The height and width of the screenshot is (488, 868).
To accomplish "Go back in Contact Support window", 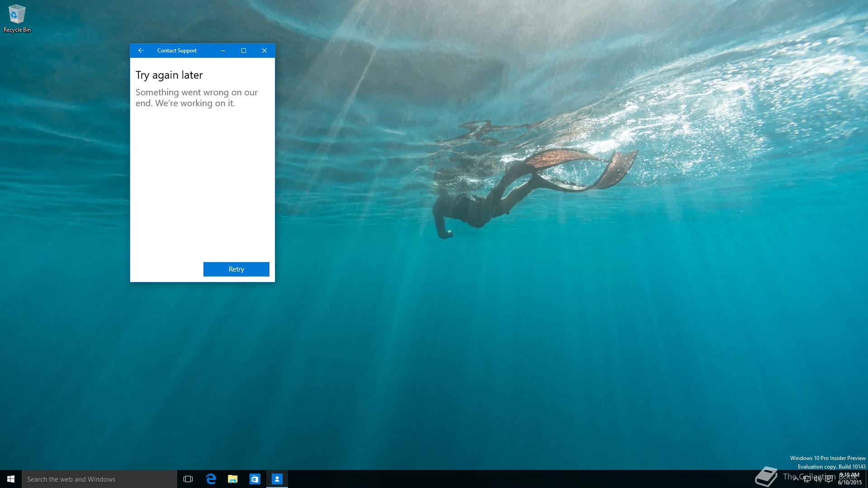I will [141, 51].
